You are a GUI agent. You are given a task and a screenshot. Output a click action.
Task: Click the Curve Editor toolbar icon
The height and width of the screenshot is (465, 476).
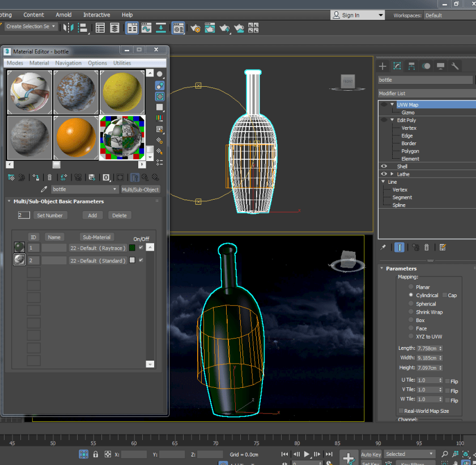pos(146,27)
